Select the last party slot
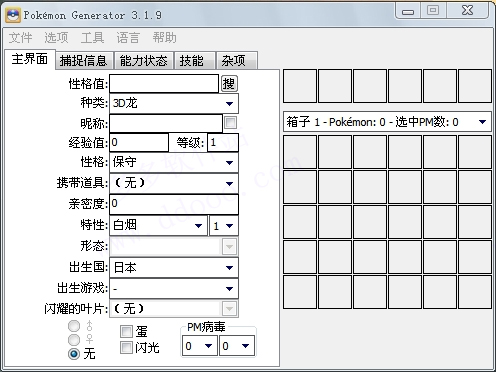 (x=475, y=86)
